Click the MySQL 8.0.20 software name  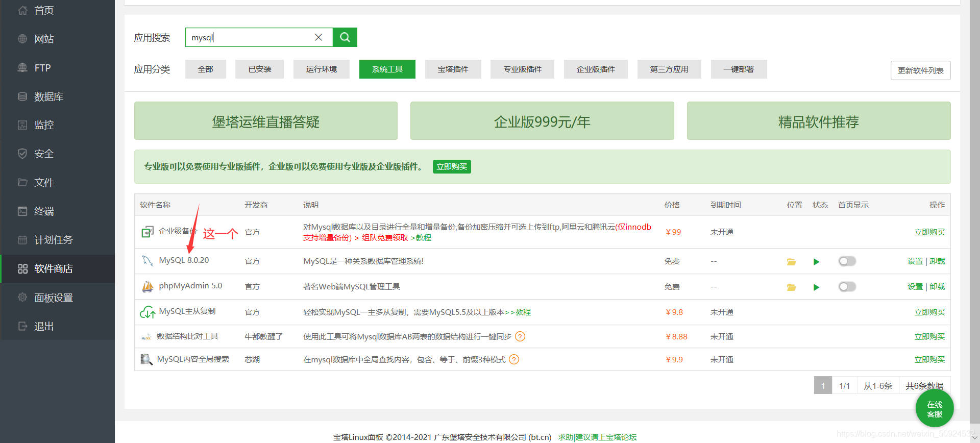coord(184,260)
